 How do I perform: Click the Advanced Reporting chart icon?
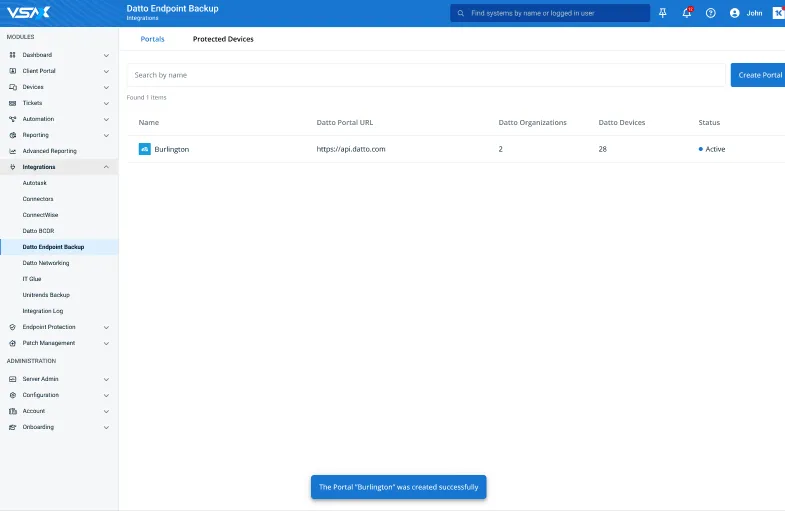[x=12, y=151]
